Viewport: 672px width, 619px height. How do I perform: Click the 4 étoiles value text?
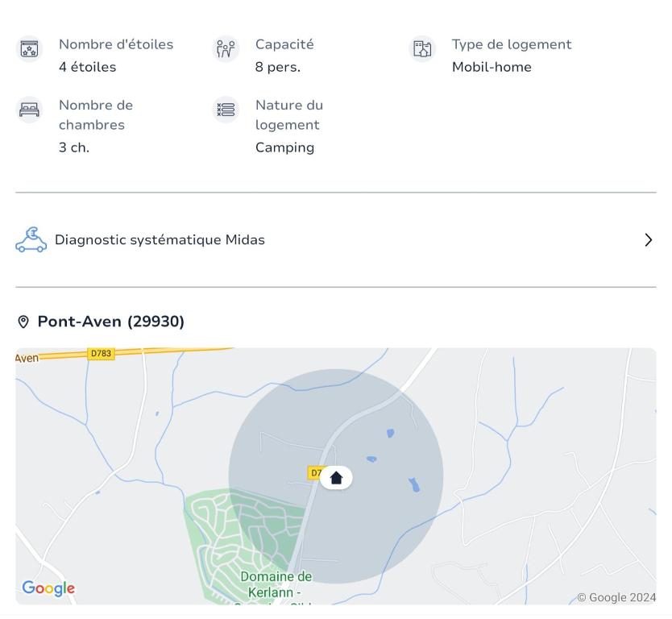(87, 67)
